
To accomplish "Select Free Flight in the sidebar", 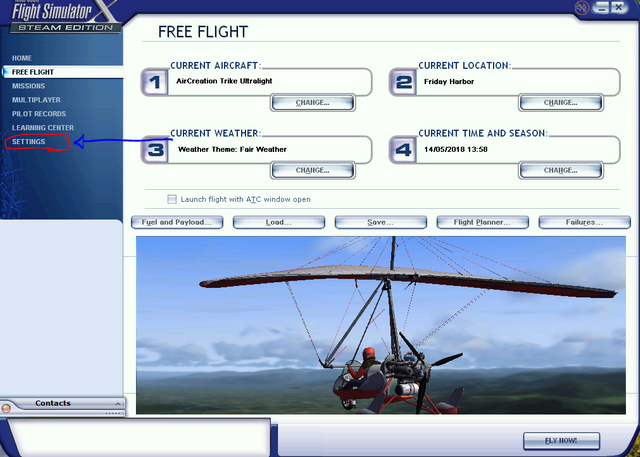I will (62, 72).
